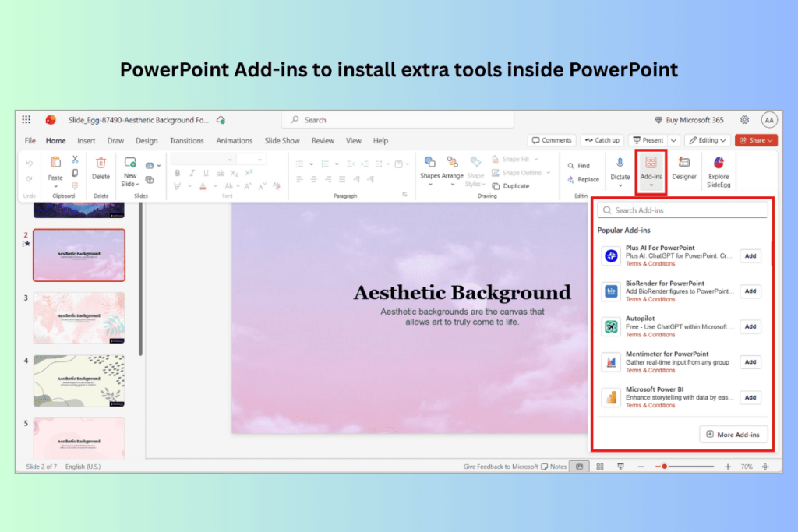The width and height of the screenshot is (798, 532).
Task: Expand the bullets list dropdown
Action: [312, 164]
